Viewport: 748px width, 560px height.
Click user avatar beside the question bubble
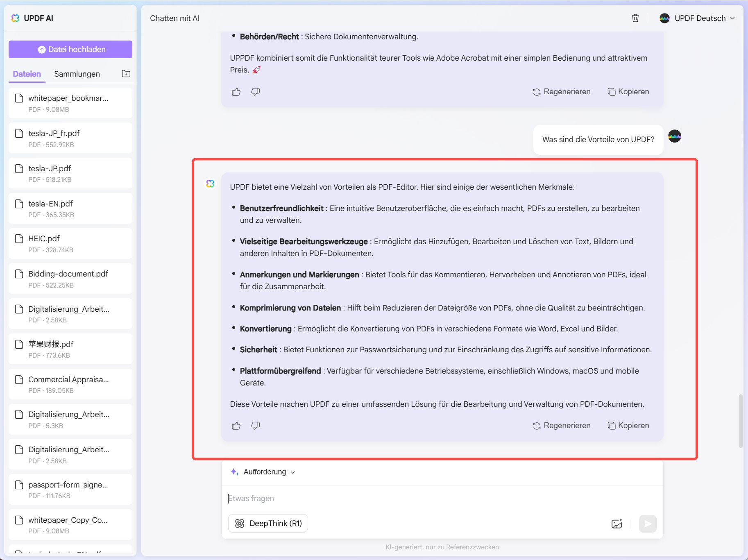(675, 136)
